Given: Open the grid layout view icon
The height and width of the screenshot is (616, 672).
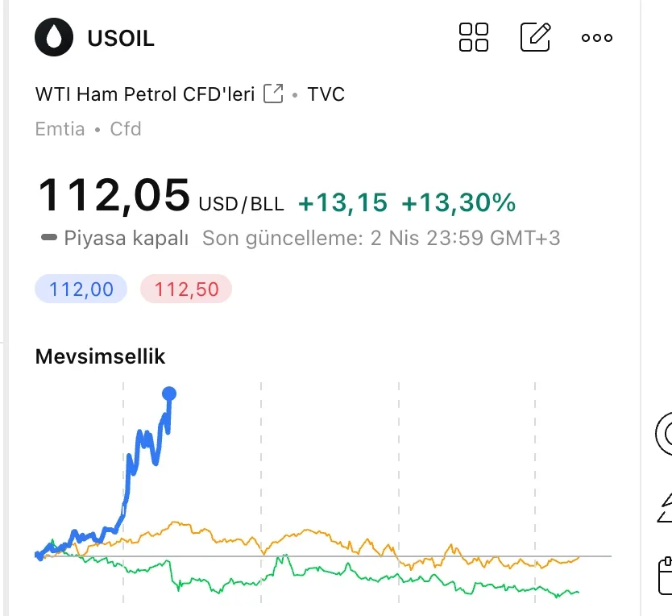Looking at the screenshot, I should pyautogui.click(x=474, y=37).
